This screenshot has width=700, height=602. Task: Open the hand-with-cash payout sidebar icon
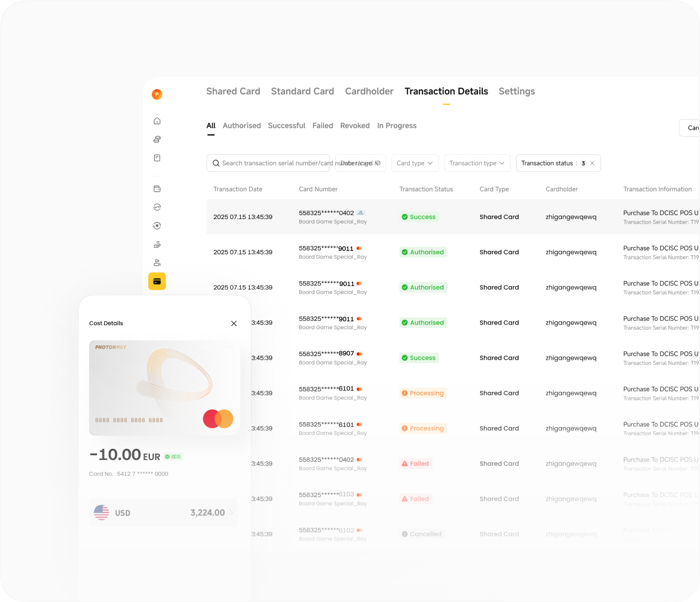[x=157, y=244]
